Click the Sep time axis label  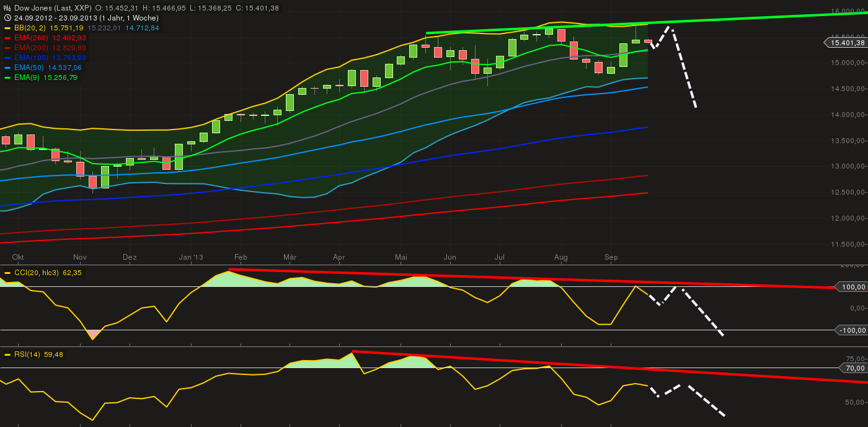[x=611, y=257]
